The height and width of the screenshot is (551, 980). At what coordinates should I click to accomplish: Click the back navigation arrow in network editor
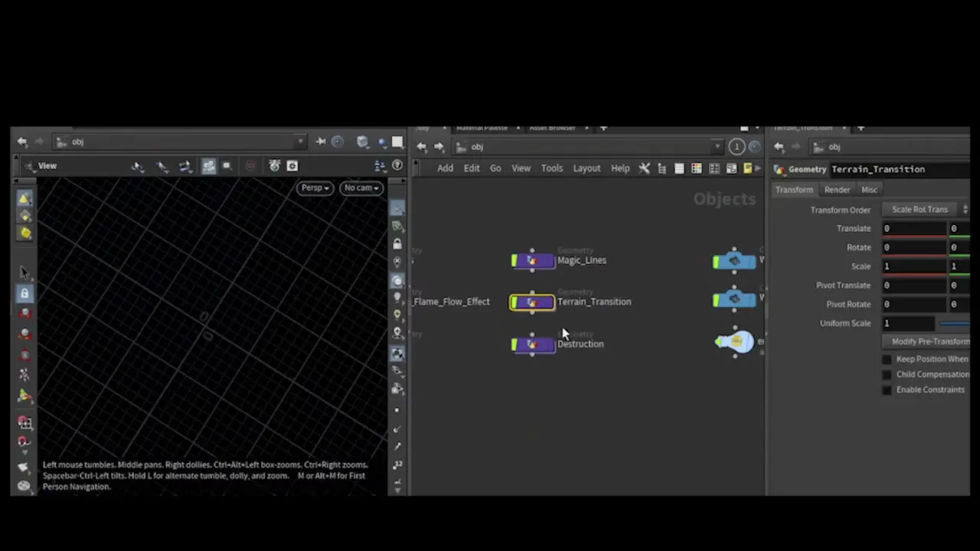tap(422, 146)
